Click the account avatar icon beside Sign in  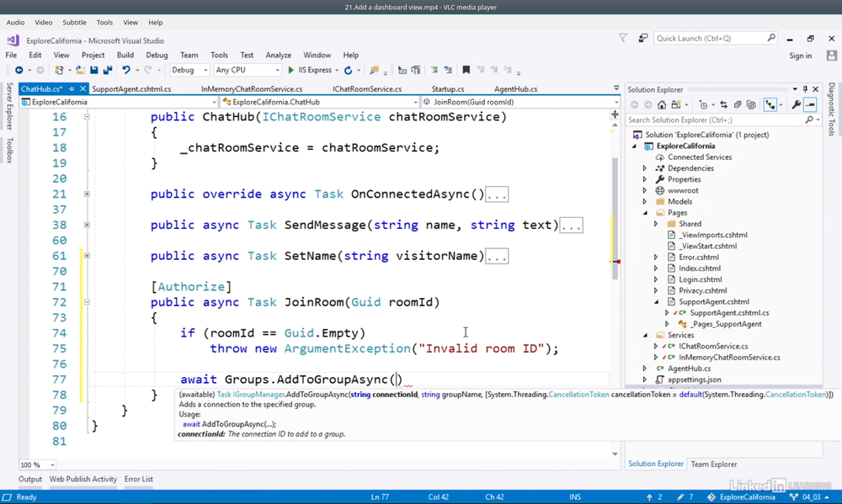tap(832, 56)
